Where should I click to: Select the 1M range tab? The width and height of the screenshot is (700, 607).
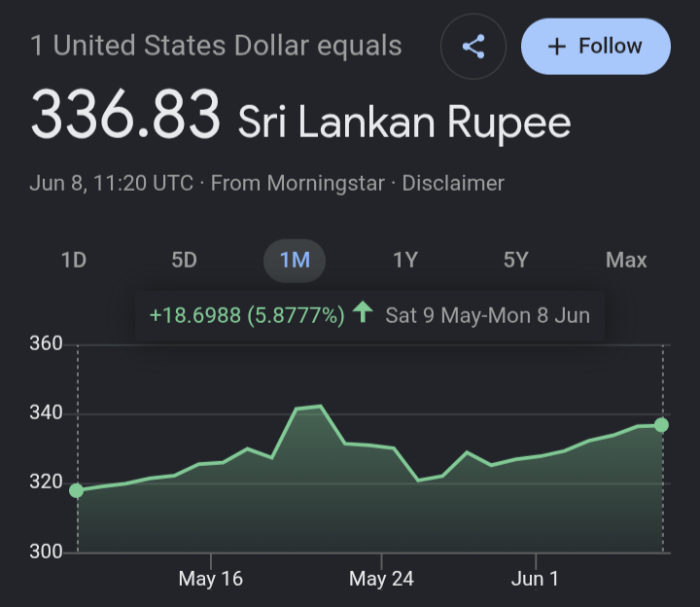pos(295,261)
